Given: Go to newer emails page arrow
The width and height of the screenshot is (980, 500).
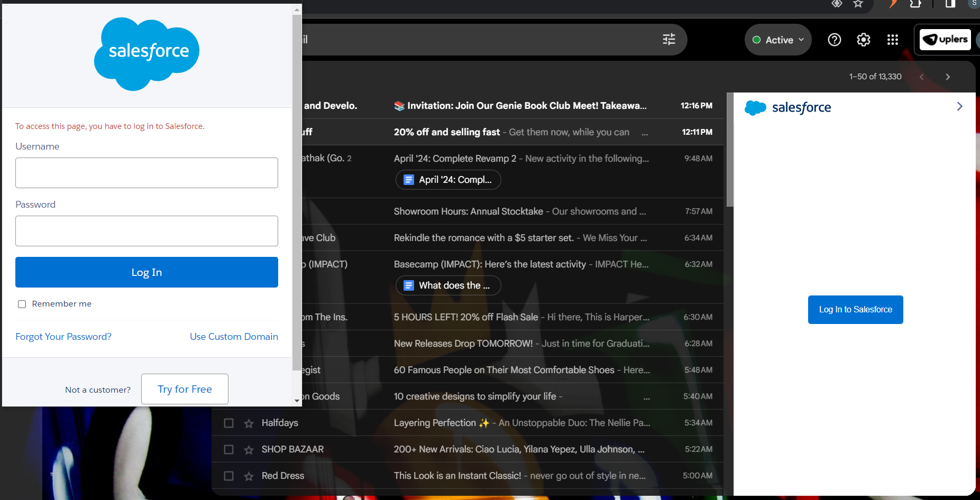Looking at the screenshot, I should [x=922, y=77].
